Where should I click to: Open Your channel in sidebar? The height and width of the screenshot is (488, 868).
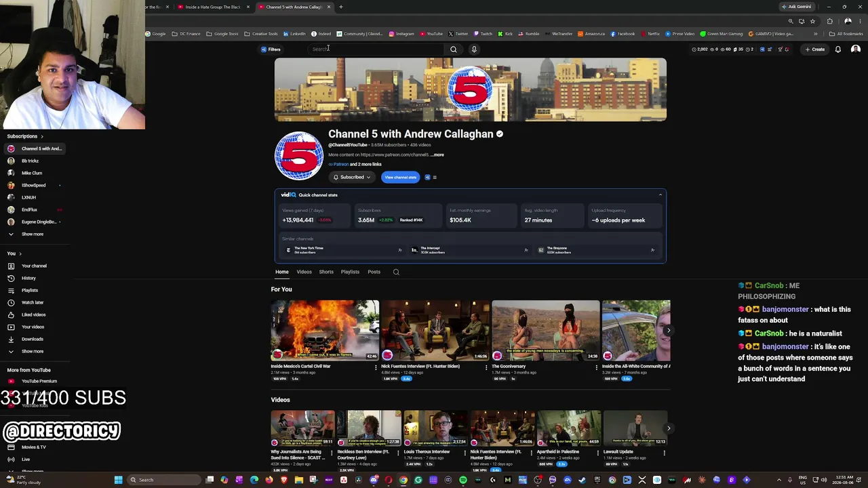(x=34, y=266)
